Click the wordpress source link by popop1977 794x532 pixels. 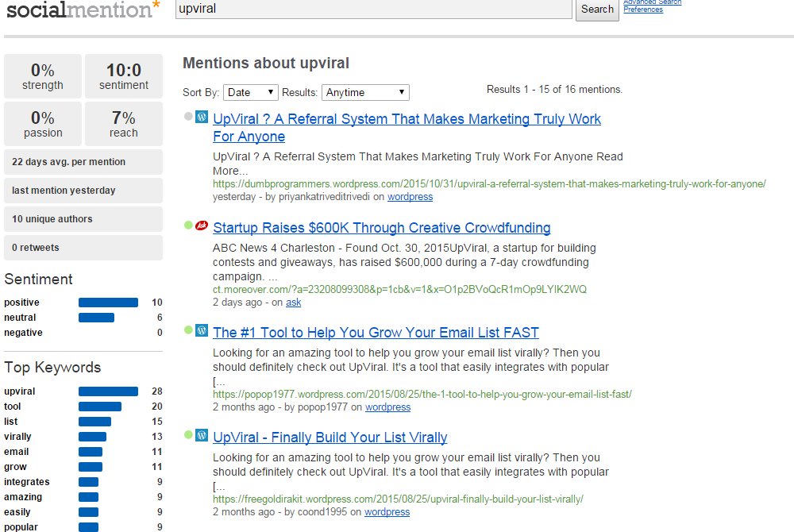[x=388, y=407]
